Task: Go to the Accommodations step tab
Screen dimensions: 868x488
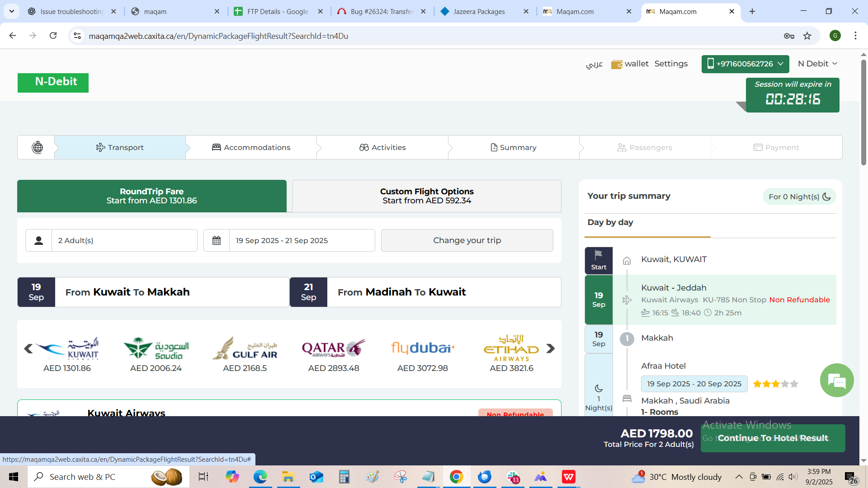Action: 251,147
